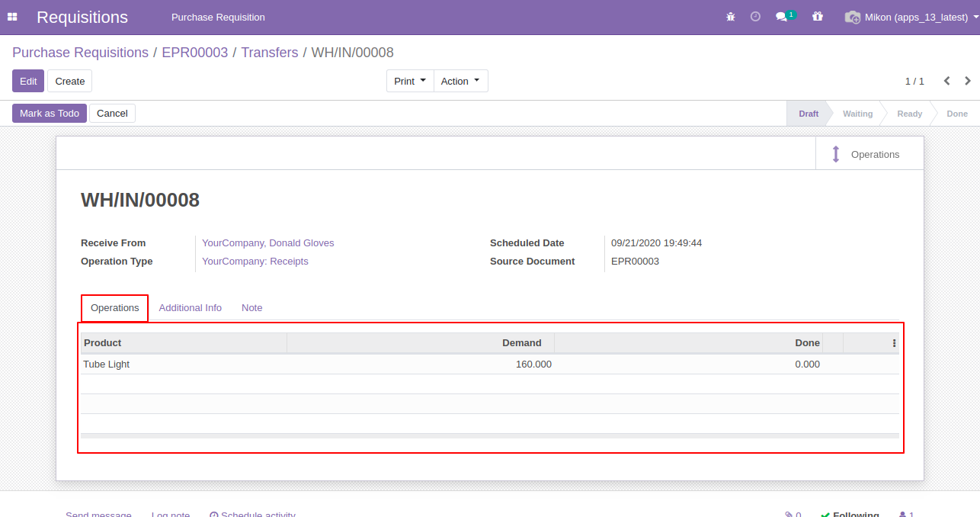Click the 1 / 1 pager counter

pos(914,81)
